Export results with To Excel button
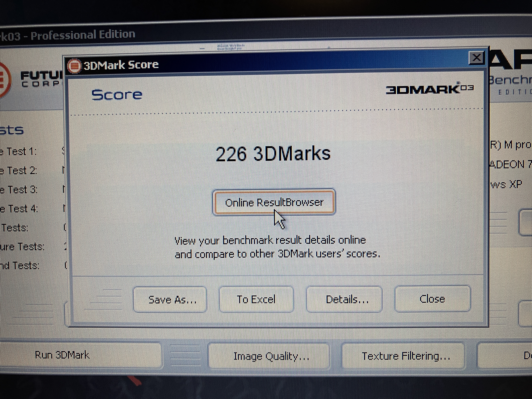 pos(256,299)
